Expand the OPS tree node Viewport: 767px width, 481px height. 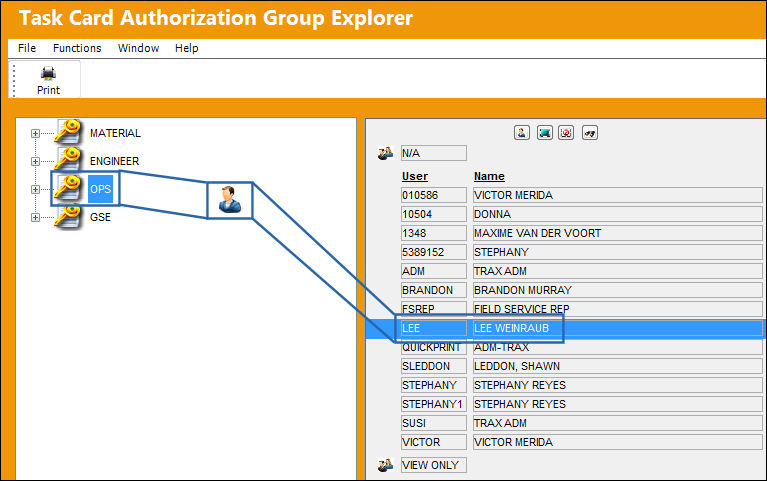point(35,189)
